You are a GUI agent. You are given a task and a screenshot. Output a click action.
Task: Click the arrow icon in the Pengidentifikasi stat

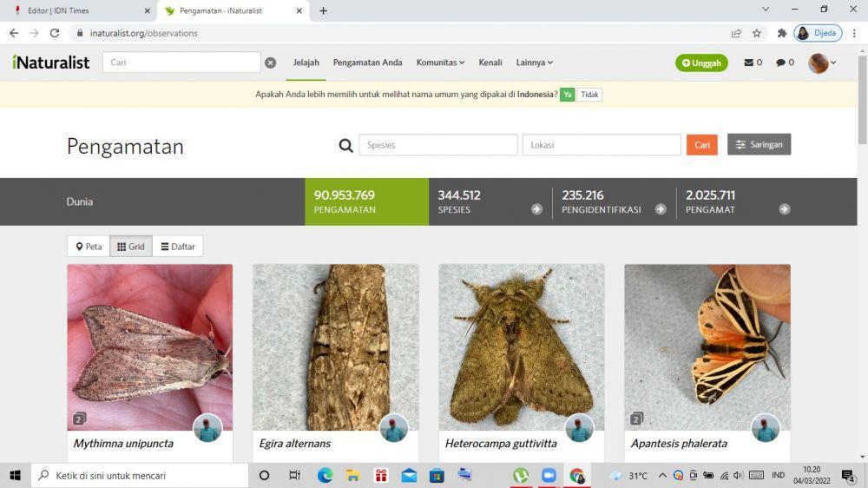(x=661, y=208)
